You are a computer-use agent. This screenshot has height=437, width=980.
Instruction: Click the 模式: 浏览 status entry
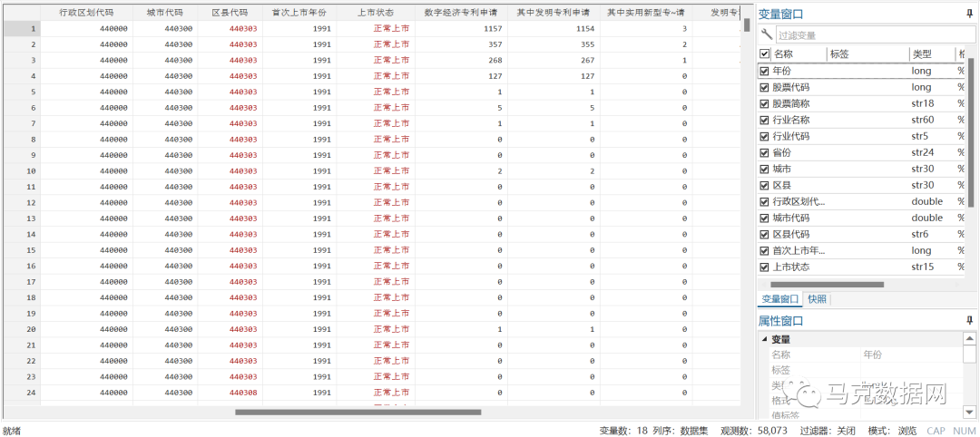tap(893, 430)
